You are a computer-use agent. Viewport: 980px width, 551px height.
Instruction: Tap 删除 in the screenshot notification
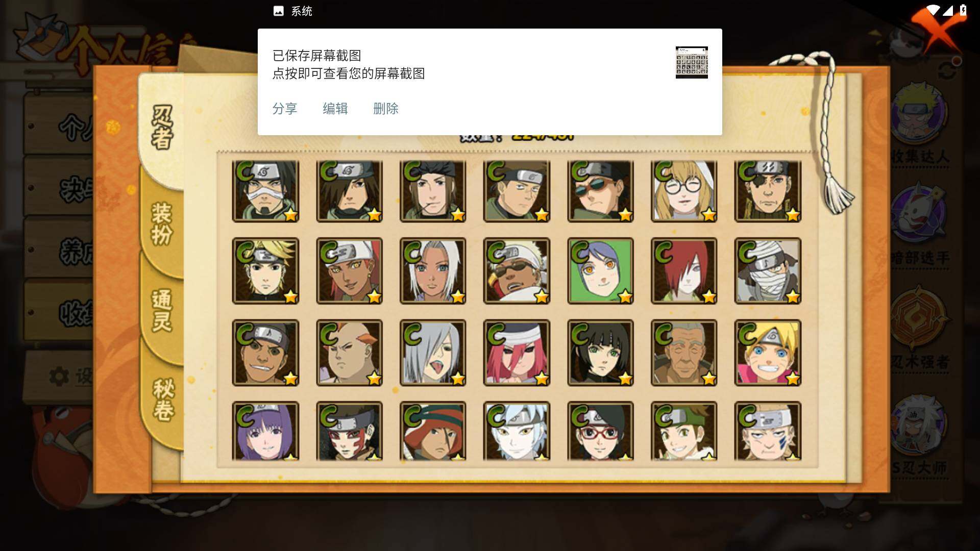click(x=385, y=109)
